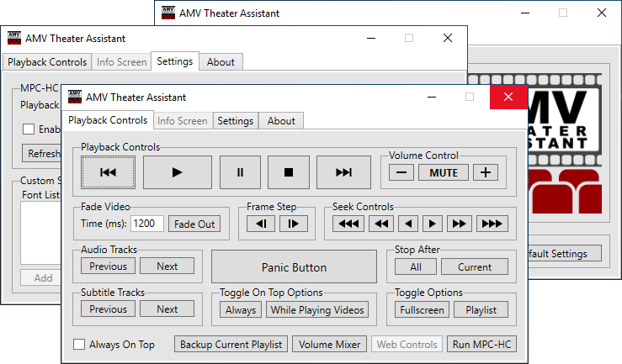Seek backward with triple-arrow rewind
The image size is (622, 364).
(x=347, y=224)
